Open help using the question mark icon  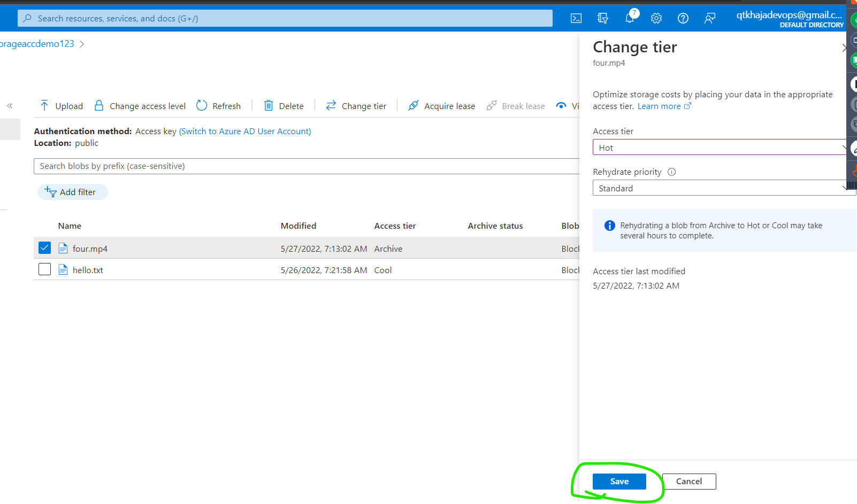[683, 18]
